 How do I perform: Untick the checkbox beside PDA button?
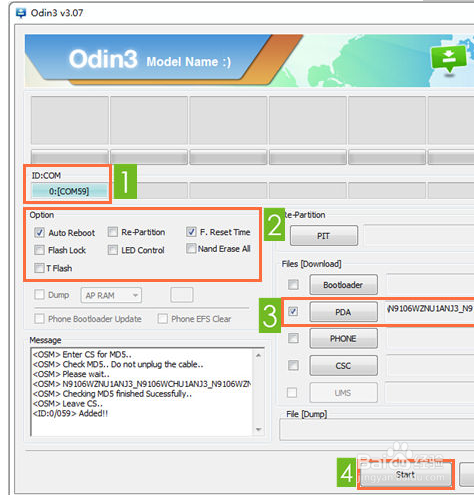tap(293, 312)
